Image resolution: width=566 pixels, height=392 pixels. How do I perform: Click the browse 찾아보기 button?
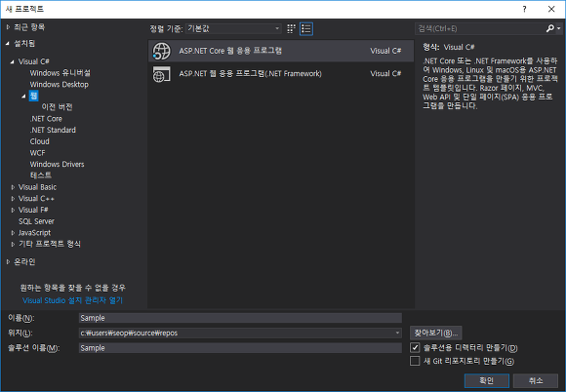click(x=435, y=333)
